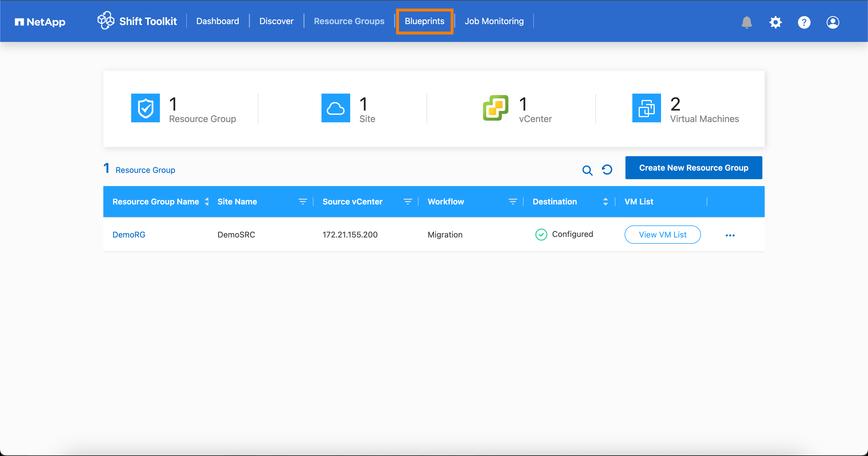868x456 pixels.
Task: Click the VM List column header
Action: click(x=639, y=202)
